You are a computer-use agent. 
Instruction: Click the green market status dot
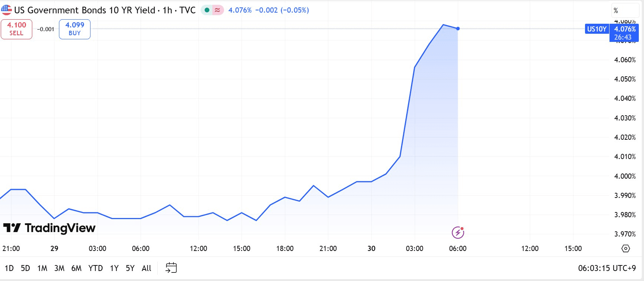click(207, 10)
